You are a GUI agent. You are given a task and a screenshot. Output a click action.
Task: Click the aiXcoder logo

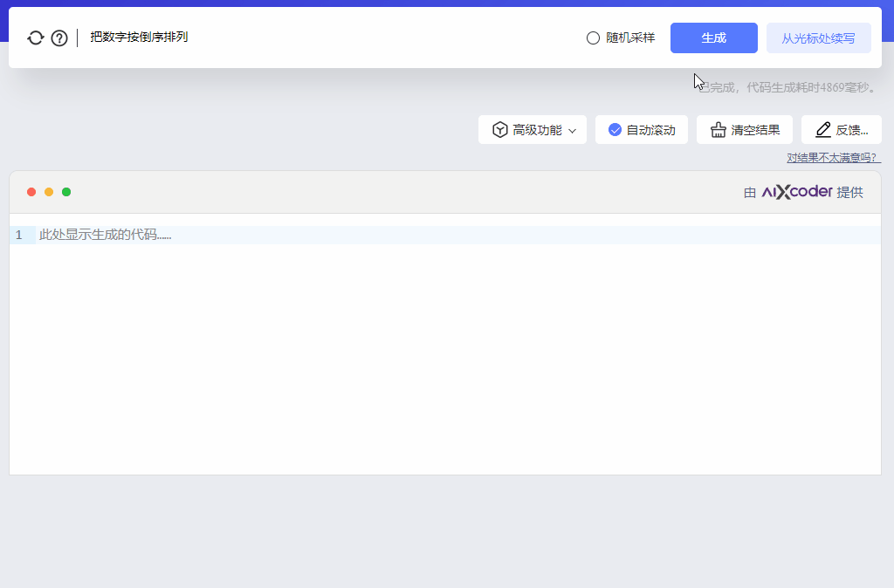[797, 192]
